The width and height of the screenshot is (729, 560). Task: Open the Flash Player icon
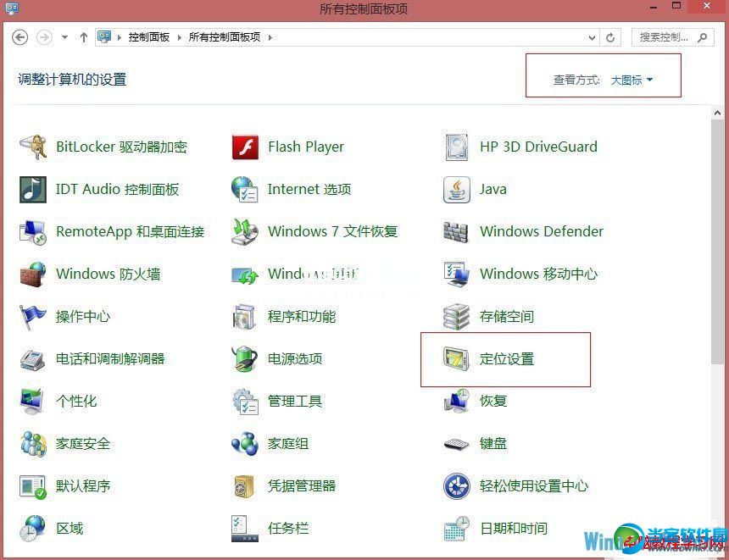pos(245,147)
